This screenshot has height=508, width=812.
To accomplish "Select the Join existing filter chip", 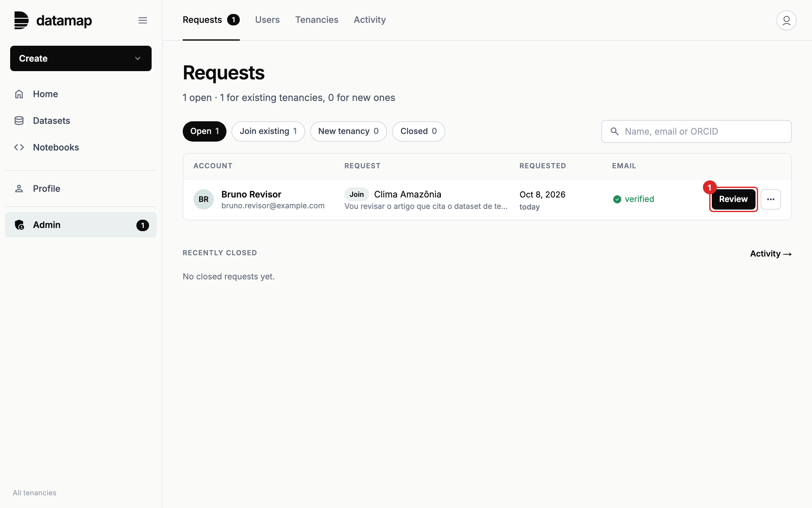I will pos(268,131).
